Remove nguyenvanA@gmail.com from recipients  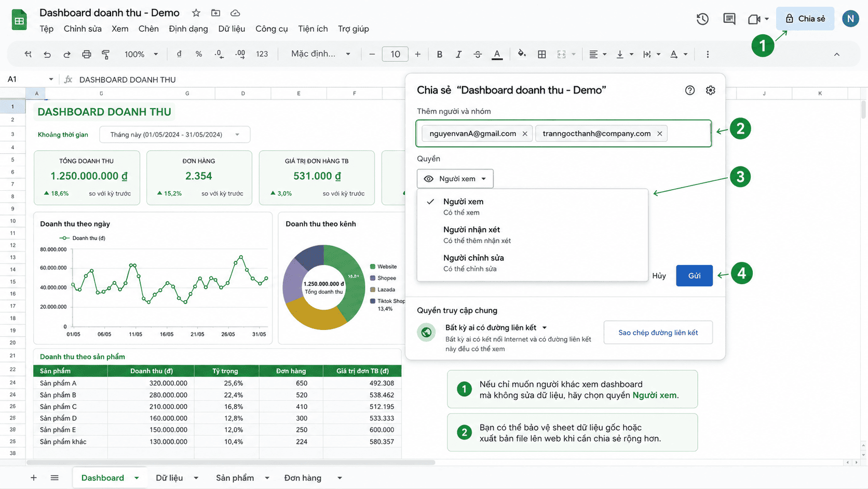pyautogui.click(x=525, y=134)
